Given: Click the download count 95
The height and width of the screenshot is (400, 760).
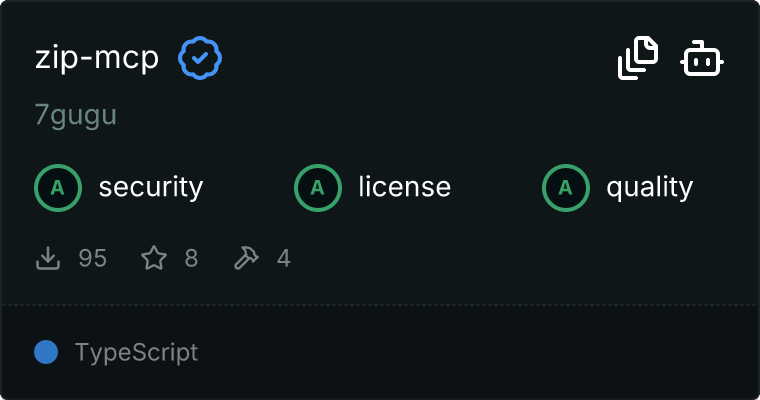Looking at the screenshot, I should (x=92, y=259).
